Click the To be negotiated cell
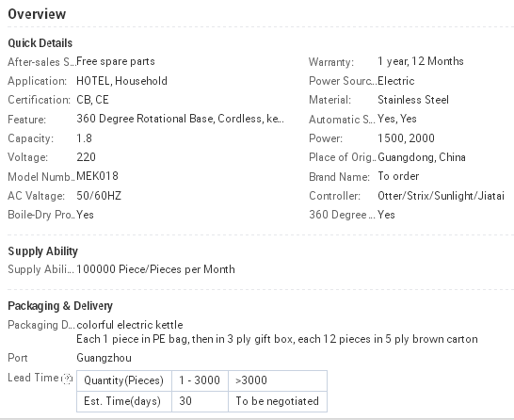 click(278, 401)
